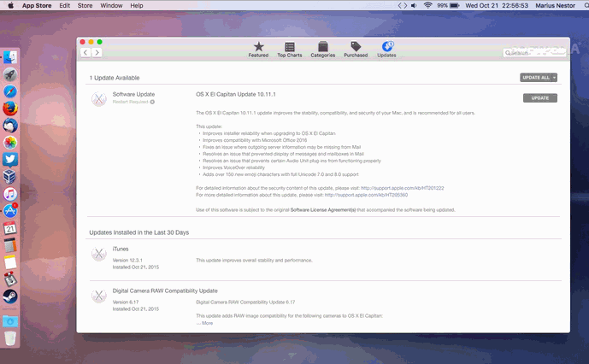
Task: Click the iTunes Version 12.3.1 text
Action: (127, 260)
